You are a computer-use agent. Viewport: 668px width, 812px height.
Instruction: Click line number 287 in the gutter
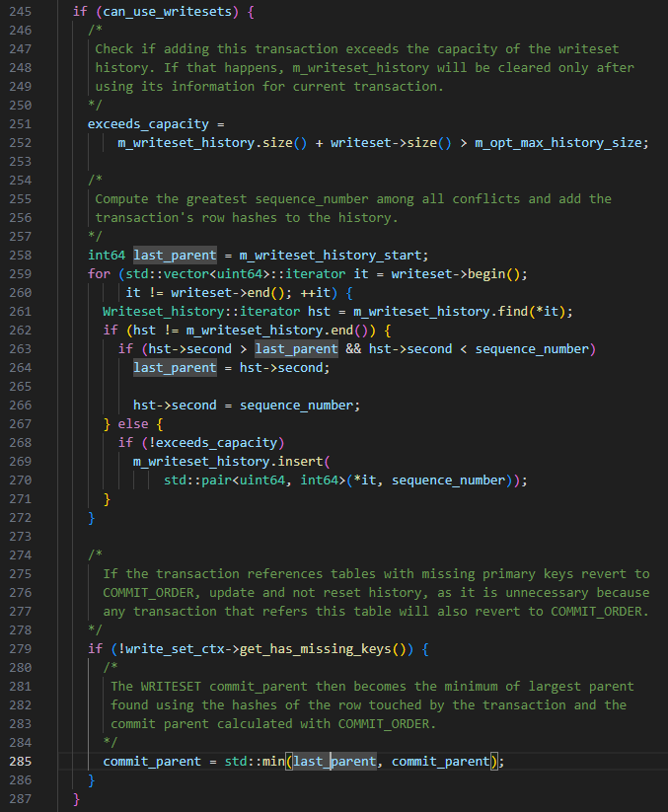[x=20, y=799]
